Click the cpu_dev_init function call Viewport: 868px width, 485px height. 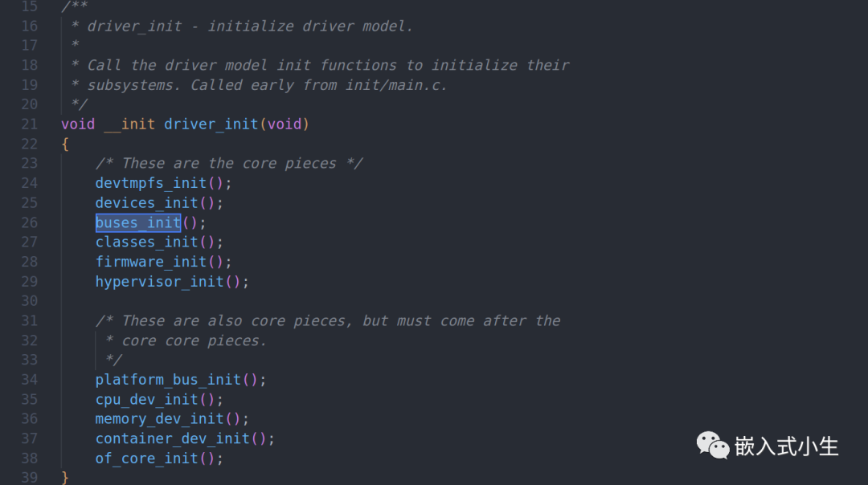tap(147, 400)
